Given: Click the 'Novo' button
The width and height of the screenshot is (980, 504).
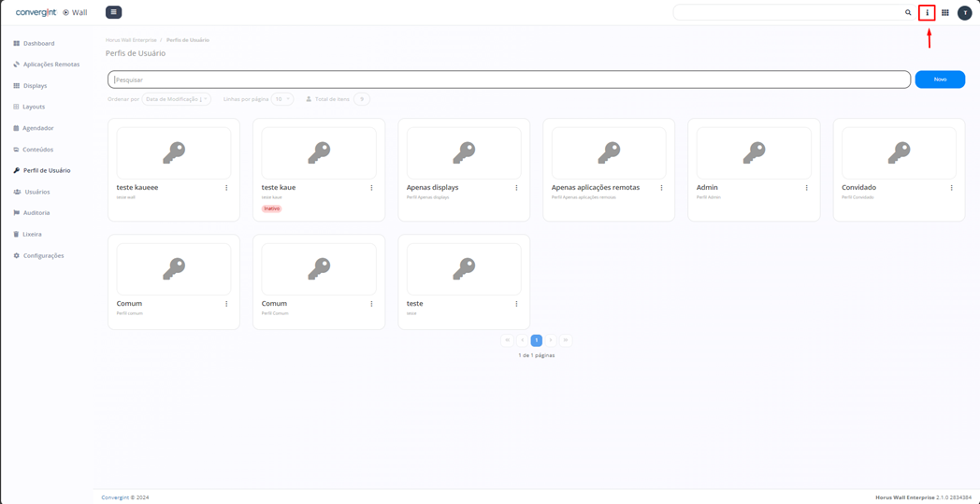Looking at the screenshot, I should click(x=940, y=79).
